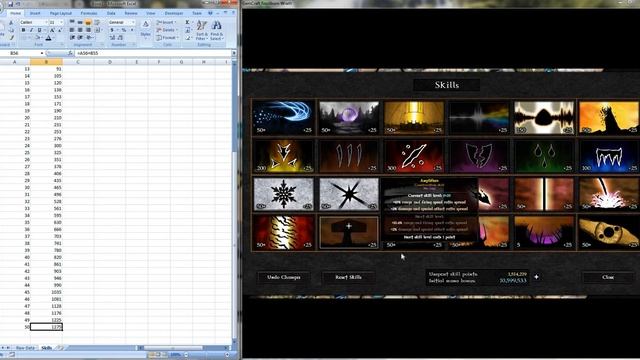Apply Percent Style number format
640x360 pixels.
click(124, 30)
